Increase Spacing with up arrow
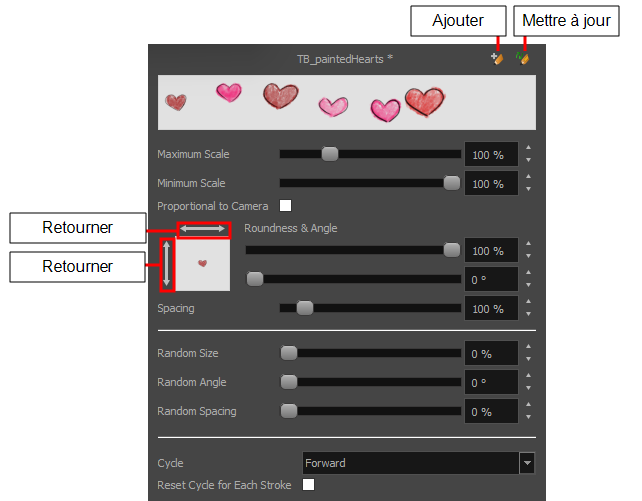Screen dimensions: 642x501 [529, 301]
